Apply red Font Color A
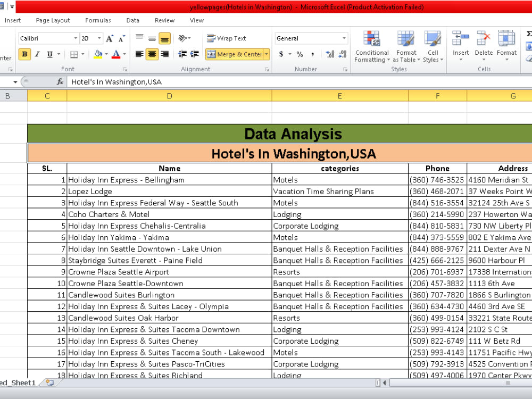The image size is (532, 399). point(116,54)
